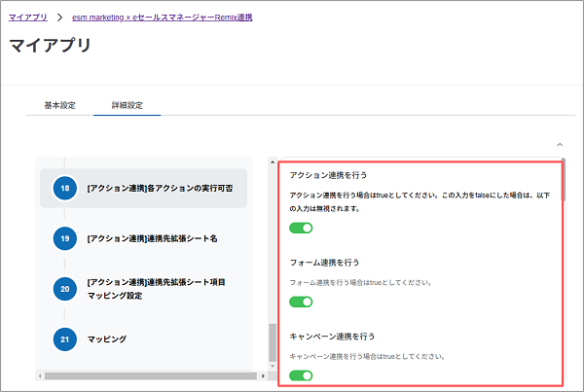This screenshot has width=584, height=392.
Task: Toggle the アクション連携を行う switch
Action: click(x=301, y=228)
